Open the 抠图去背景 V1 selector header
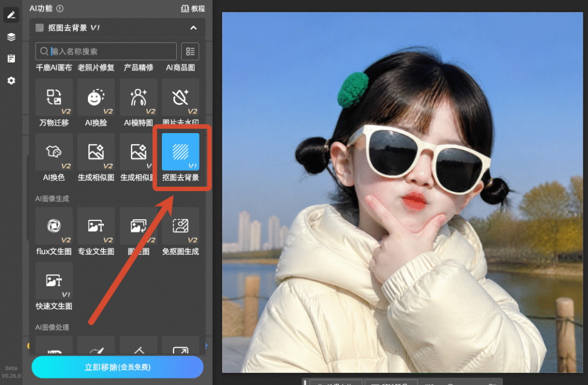Screen dimensions: 588x385 (x=117, y=28)
